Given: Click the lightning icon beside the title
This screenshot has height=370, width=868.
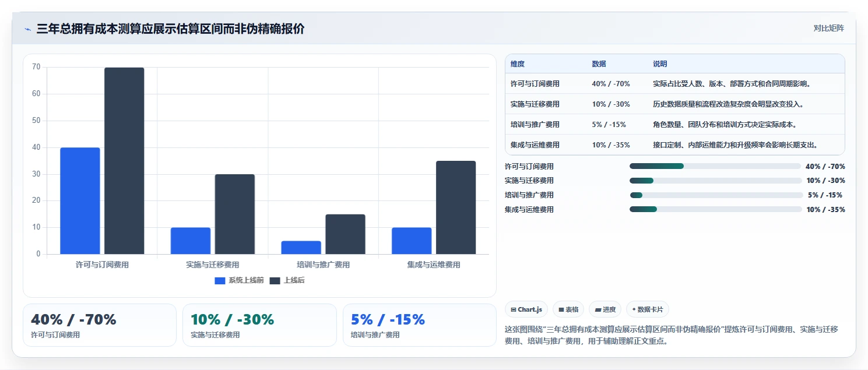Looking at the screenshot, I should 27,29.
